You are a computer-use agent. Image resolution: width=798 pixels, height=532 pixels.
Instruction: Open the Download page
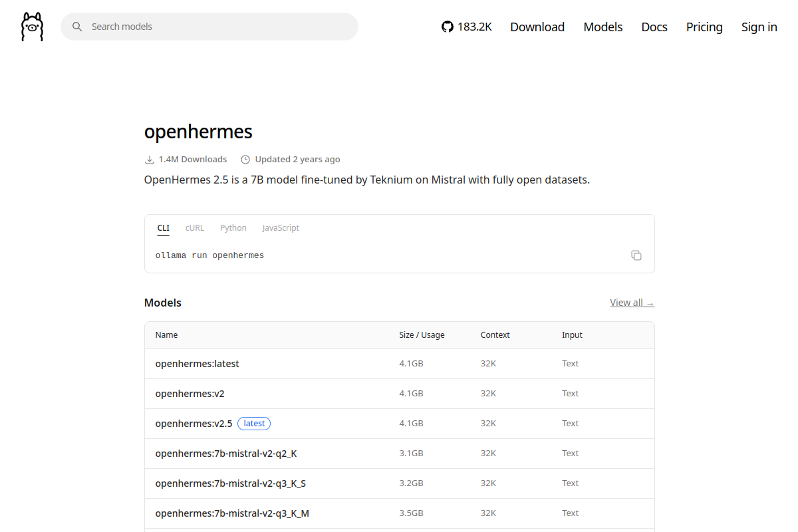[537, 27]
